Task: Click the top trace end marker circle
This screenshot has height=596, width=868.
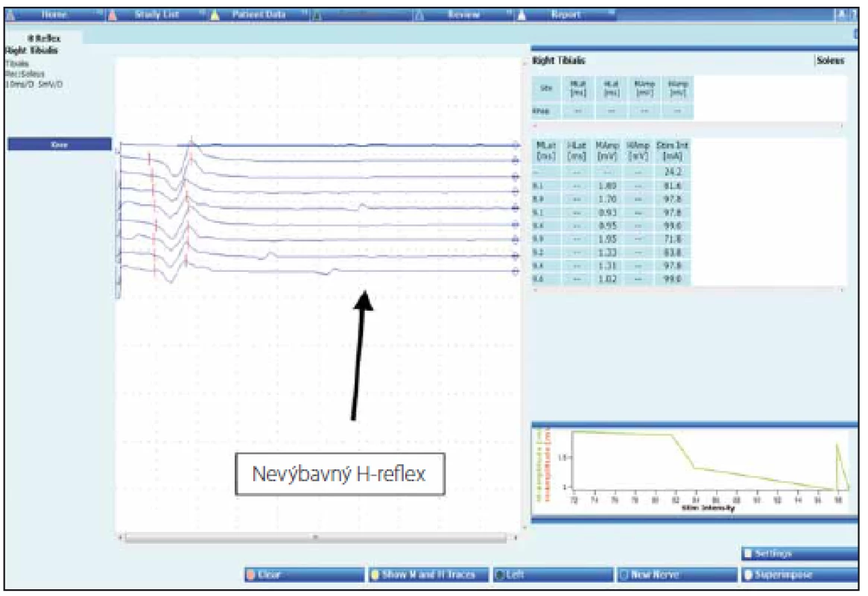Action: (516, 145)
